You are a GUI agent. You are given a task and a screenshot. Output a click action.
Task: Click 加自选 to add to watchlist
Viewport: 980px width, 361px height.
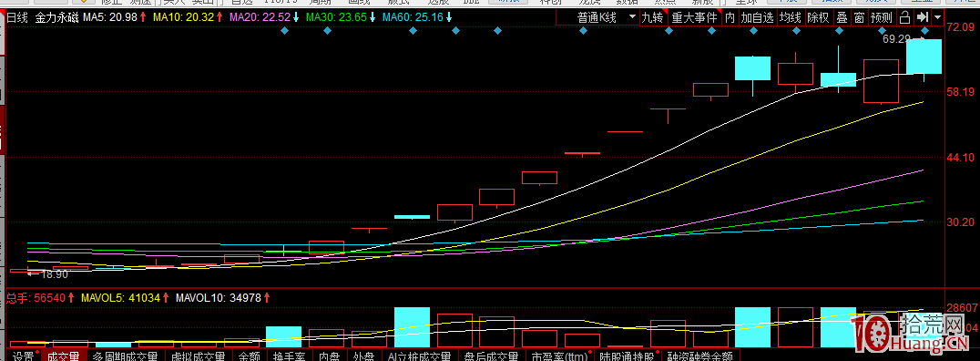[758, 17]
